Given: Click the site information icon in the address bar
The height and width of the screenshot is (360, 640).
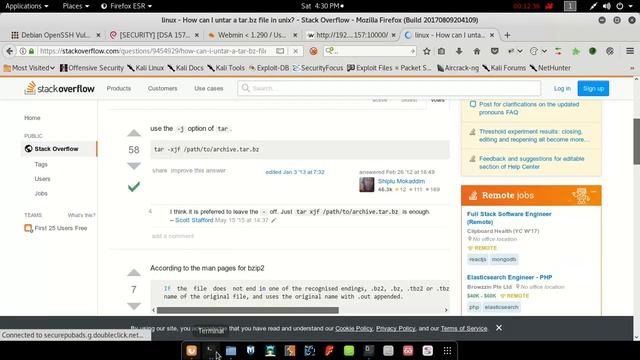Looking at the screenshot, I should click(x=23, y=51).
